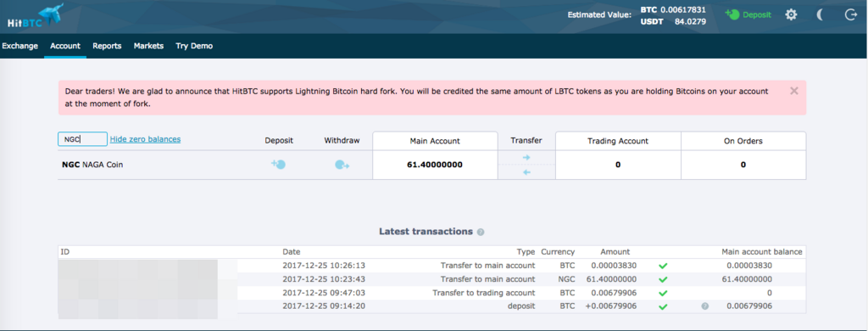Transfer NGC to main account with left arrow
Image resolution: width=868 pixels, height=331 pixels.
point(526,172)
